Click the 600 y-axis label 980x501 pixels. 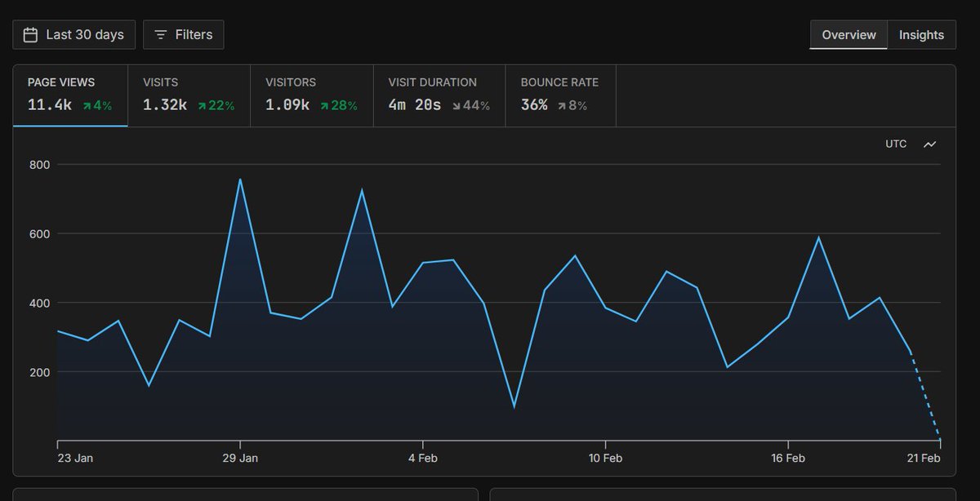40,234
